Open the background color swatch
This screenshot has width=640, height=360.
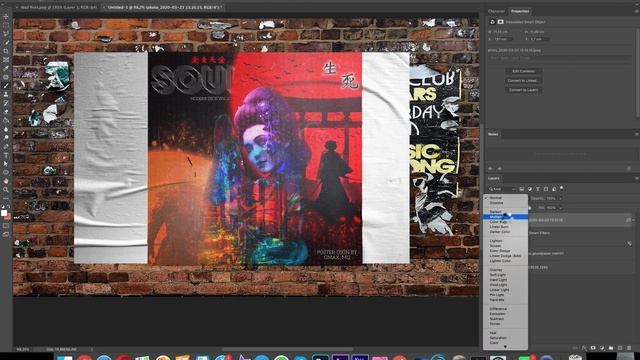point(9,217)
